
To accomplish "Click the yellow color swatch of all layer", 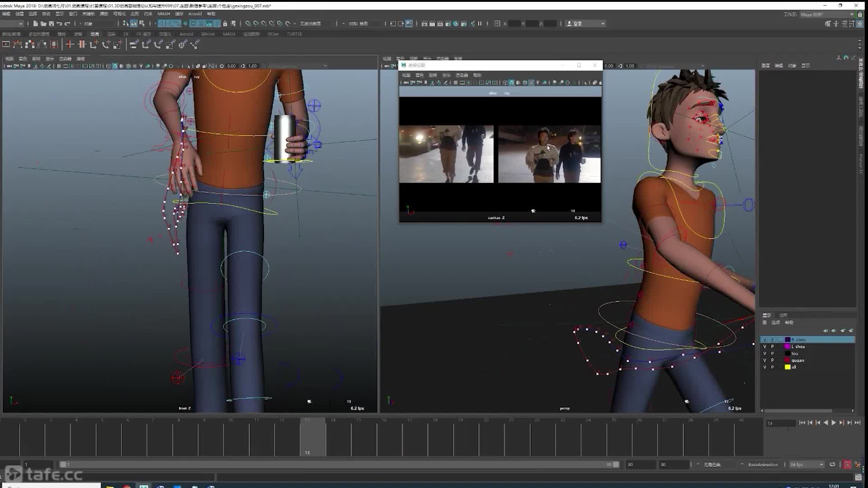I will pyautogui.click(x=787, y=367).
